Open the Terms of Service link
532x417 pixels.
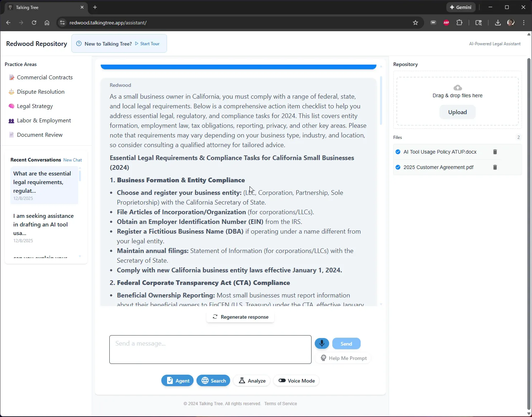pos(281,404)
